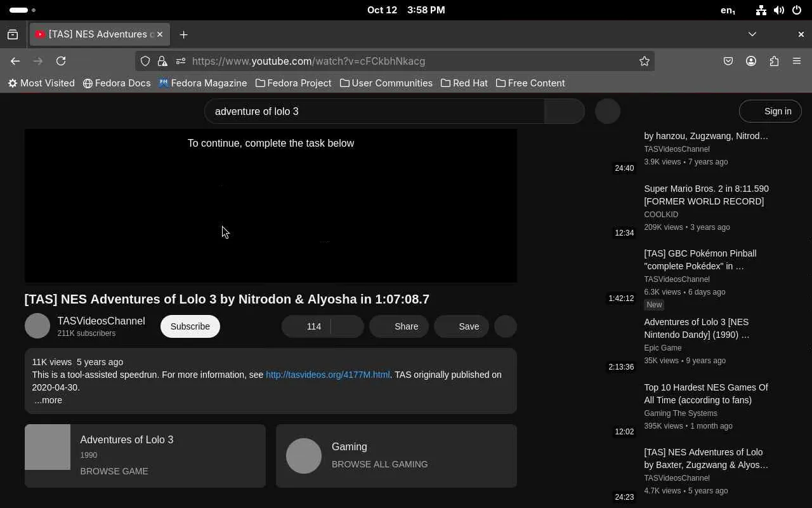Open the Red Hat bookmarks folder

[464, 83]
